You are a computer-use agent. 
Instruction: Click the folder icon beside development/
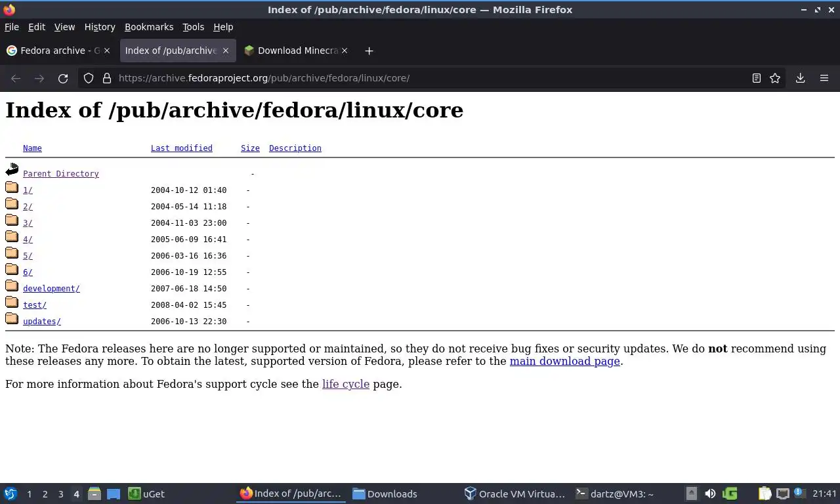click(x=12, y=286)
